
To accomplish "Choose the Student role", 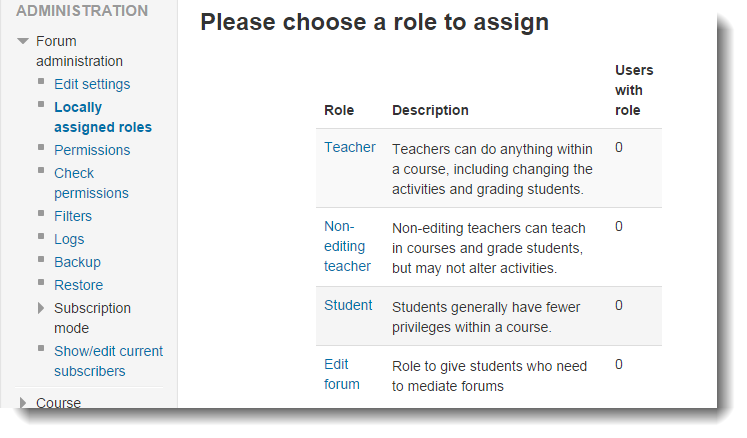I will tap(348, 306).
